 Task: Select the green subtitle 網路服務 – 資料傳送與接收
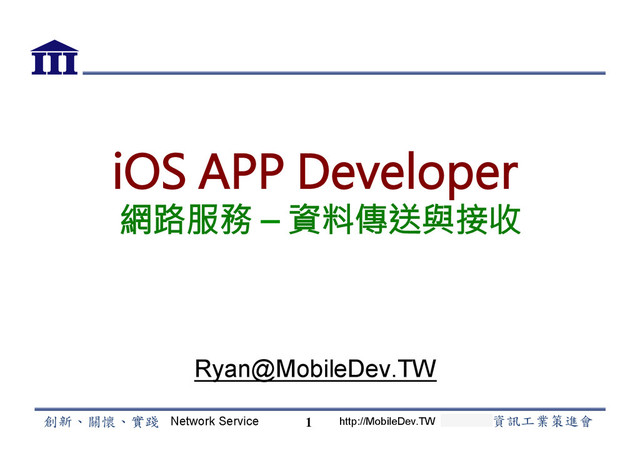point(320,220)
